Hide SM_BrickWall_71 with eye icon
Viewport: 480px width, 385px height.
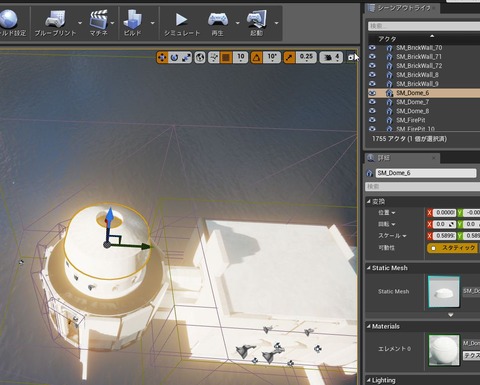pos(372,57)
